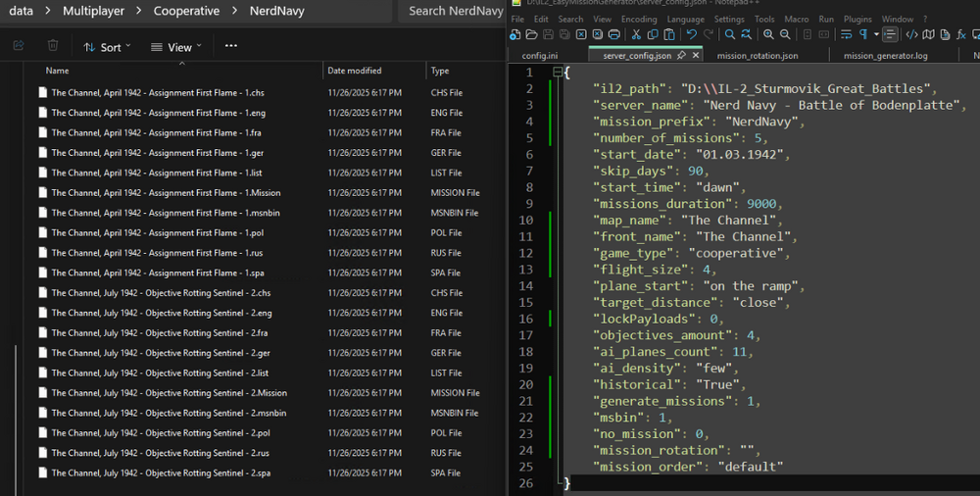The image size is (980, 496).
Task: Toggle Show All Characters pilcrow button
Action: point(863,34)
